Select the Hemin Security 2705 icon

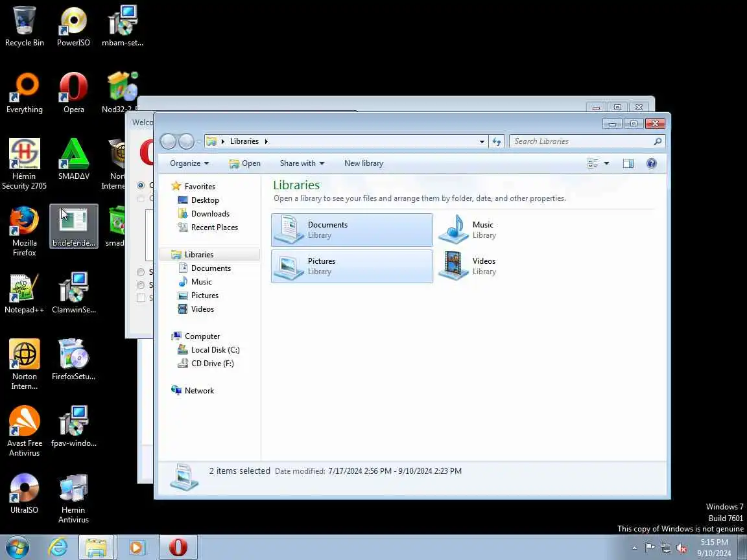24,164
